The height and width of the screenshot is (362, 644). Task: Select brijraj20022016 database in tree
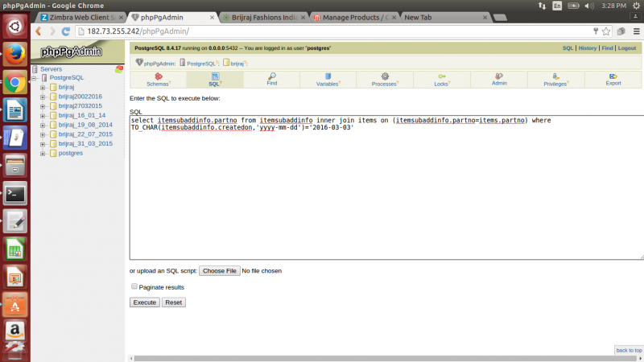(x=80, y=97)
